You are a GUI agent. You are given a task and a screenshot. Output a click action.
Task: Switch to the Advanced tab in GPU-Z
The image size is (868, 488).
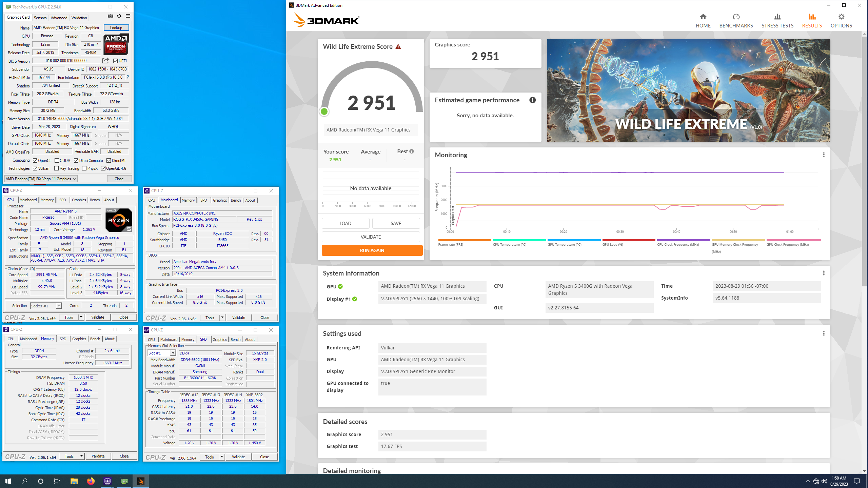59,18
